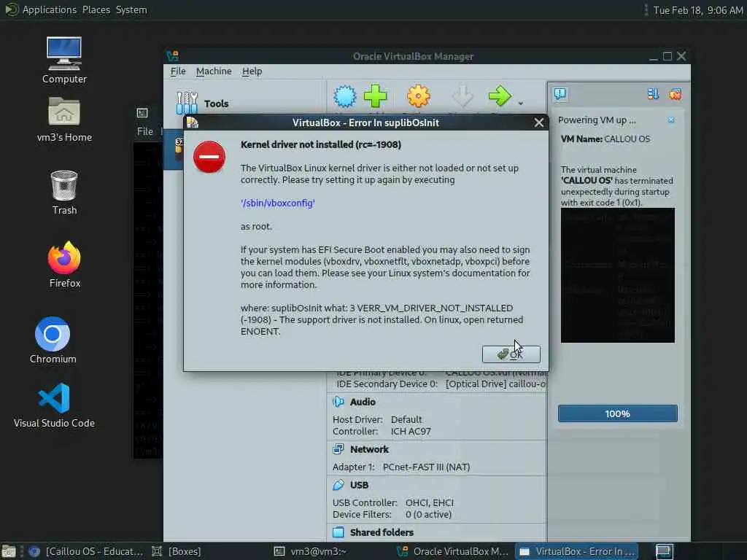Screen dimensions: 747x560
Task: Click the green Start arrow icon
Action: pyautogui.click(x=500, y=96)
